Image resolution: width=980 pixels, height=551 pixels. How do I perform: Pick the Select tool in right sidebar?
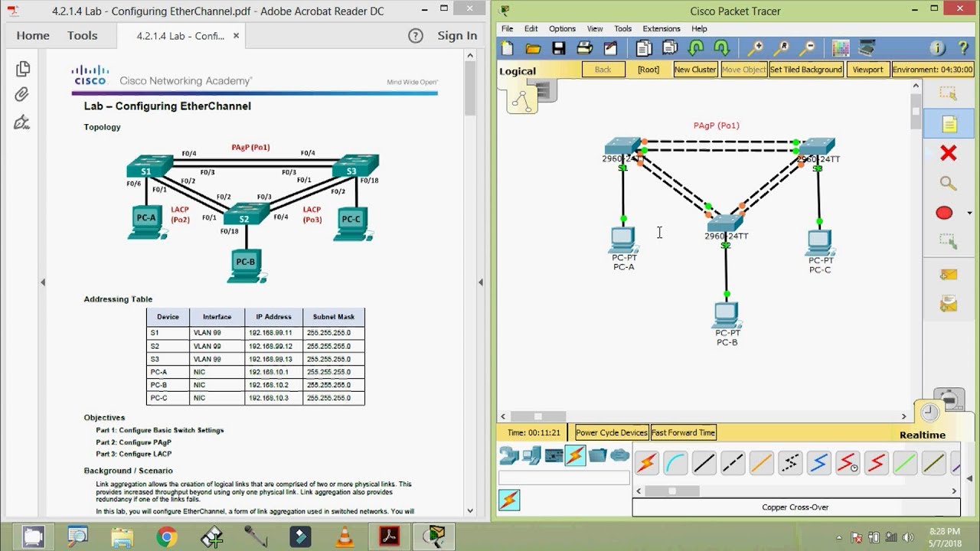pos(949,94)
